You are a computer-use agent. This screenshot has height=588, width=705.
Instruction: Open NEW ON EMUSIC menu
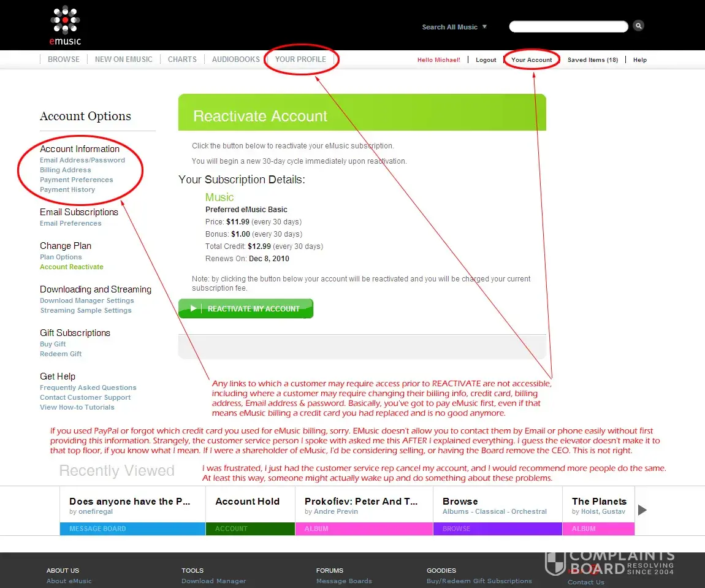[x=124, y=59]
